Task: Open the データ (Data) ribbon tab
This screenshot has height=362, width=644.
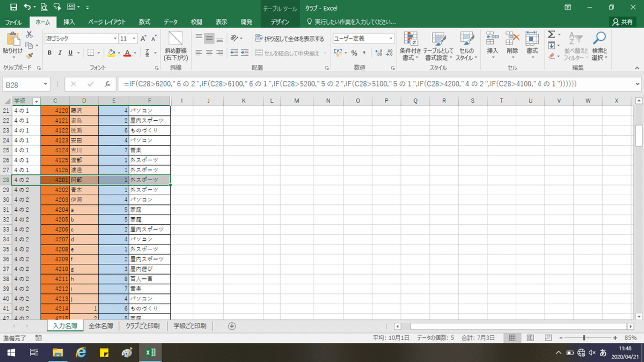Action: point(171,22)
